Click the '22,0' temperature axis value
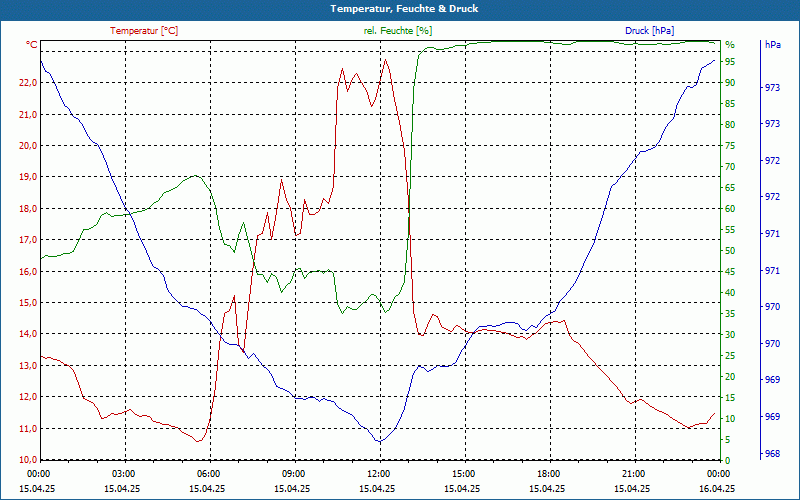The image size is (800, 500). [28, 83]
